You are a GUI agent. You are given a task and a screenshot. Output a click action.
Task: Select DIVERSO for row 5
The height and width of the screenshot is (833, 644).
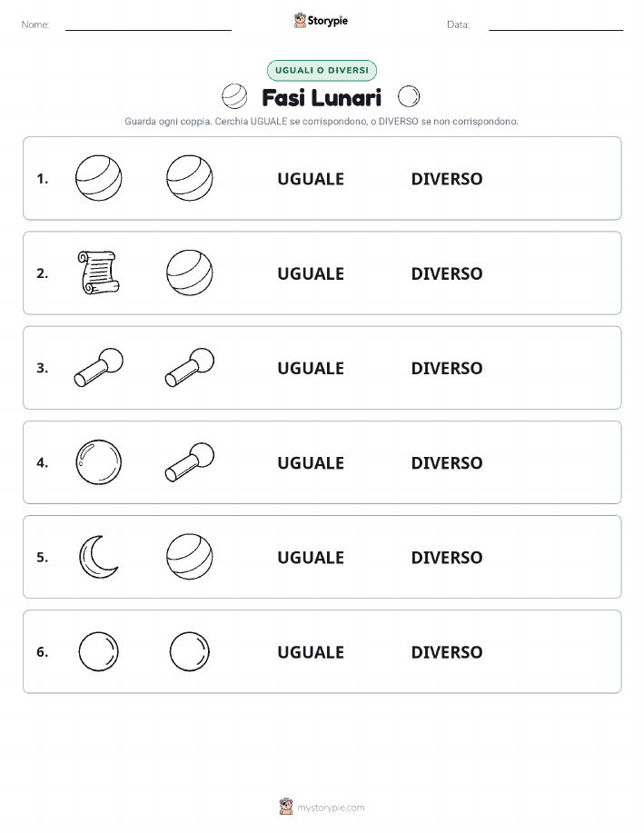(447, 557)
